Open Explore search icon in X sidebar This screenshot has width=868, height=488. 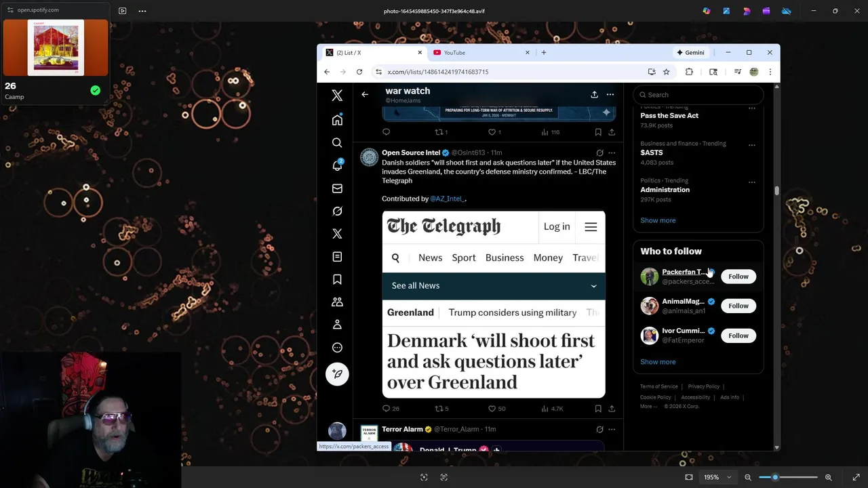[337, 143]
